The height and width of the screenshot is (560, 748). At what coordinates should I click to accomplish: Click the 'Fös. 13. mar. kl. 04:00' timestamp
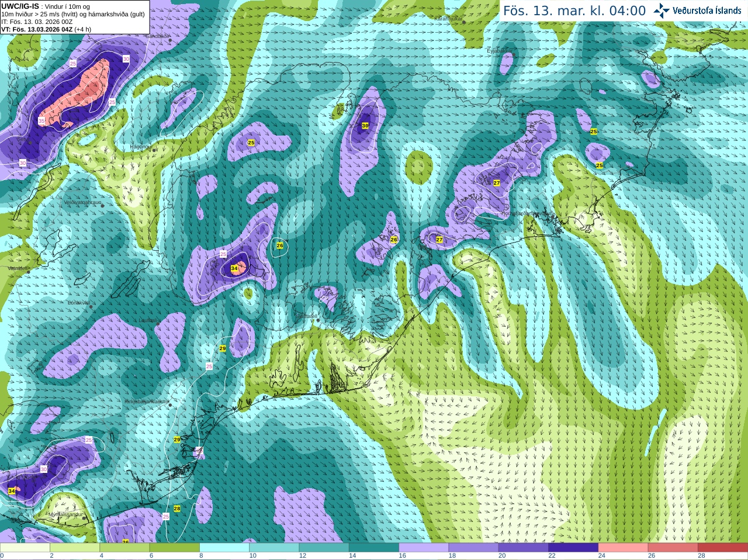(x=574, y=11)
